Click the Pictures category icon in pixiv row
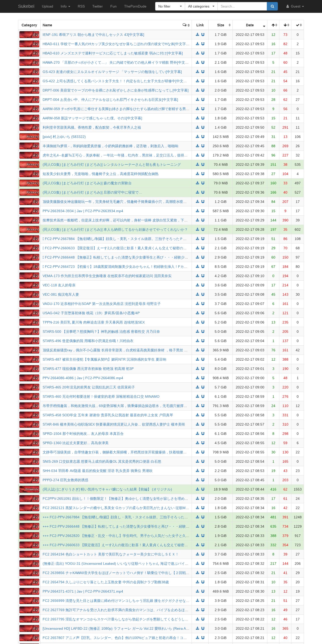The width and height of the screenshot is (322, 644). pyautogui.click(x=29, y=137)
